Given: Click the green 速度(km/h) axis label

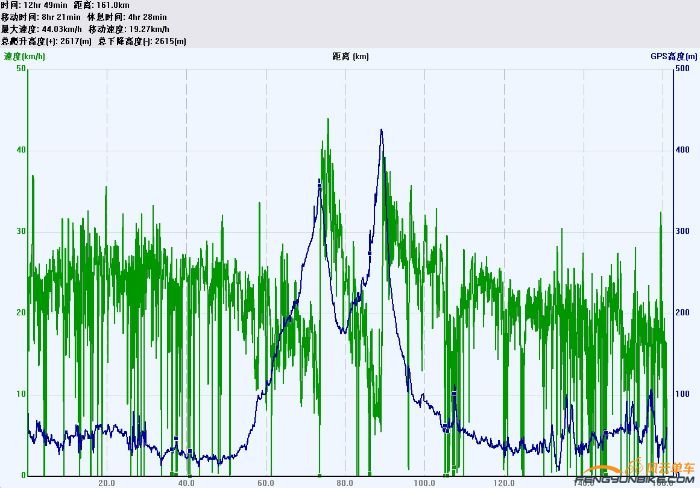Looking at the screenshot, I should 25,57.
